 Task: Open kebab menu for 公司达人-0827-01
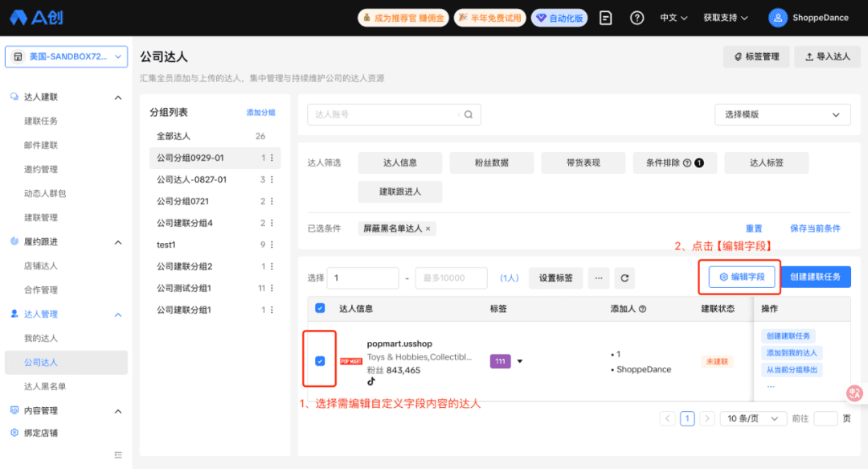click(272, 179)
